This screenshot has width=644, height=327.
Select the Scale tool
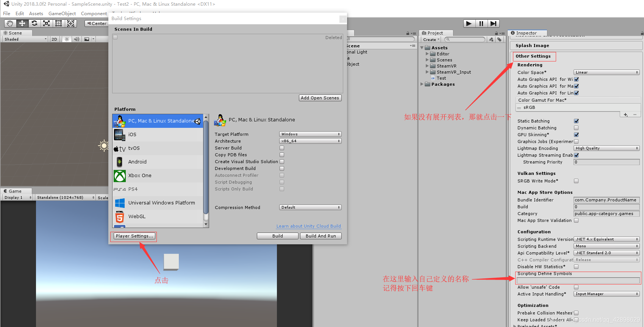tap(47, 24)
